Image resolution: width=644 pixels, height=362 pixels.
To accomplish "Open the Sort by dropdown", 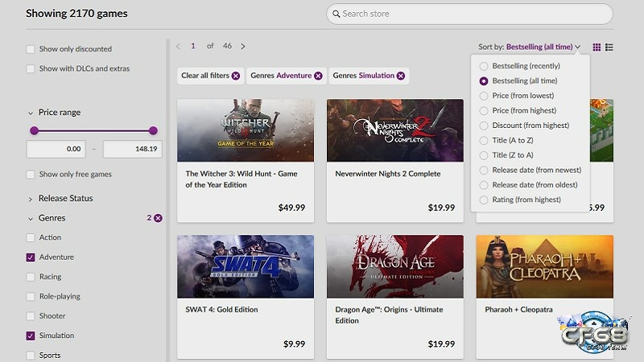I will [530, 47].
